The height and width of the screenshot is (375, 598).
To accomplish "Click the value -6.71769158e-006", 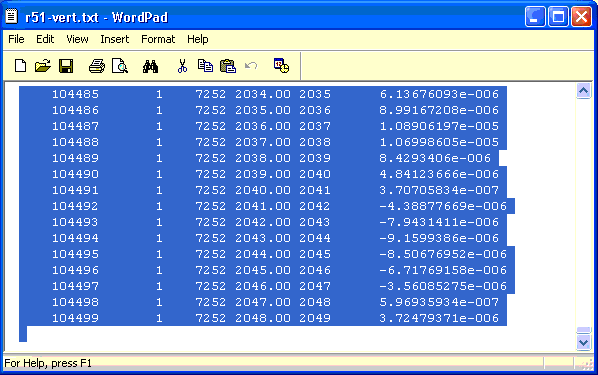I will click(443, 270).
